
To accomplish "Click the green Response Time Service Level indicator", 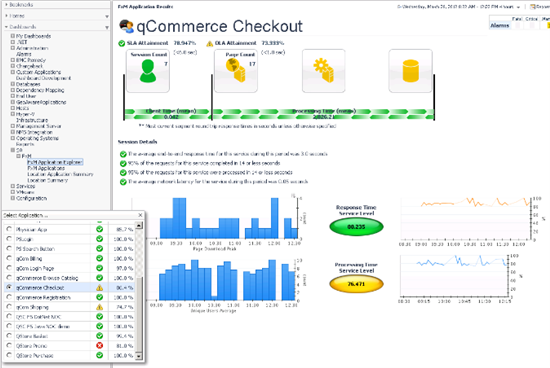I will coord(356,227).
